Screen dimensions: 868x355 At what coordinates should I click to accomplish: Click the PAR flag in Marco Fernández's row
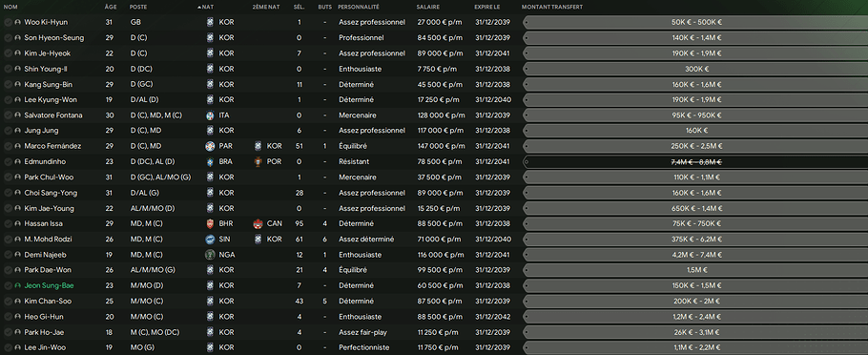click(x=209, y=146)
